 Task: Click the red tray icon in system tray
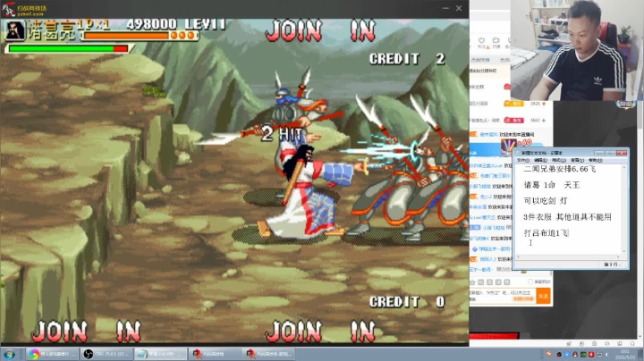[591, 354]
